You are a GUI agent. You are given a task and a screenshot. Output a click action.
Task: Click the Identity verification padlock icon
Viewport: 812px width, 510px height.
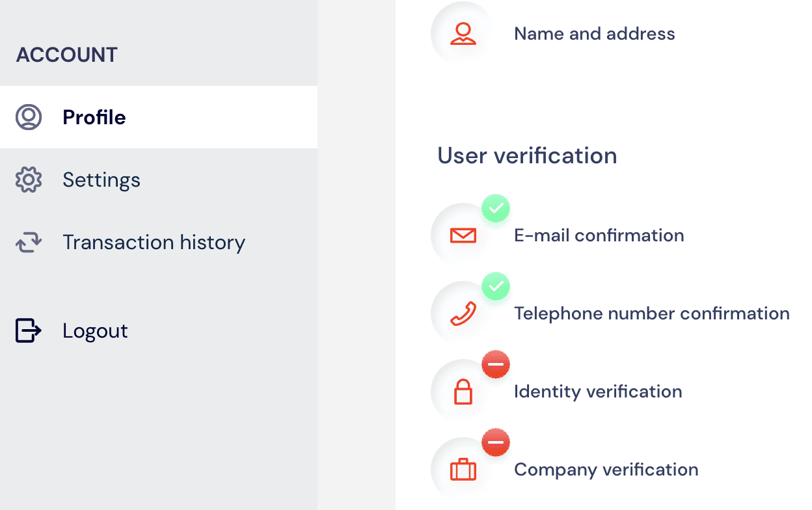(462, 390)
